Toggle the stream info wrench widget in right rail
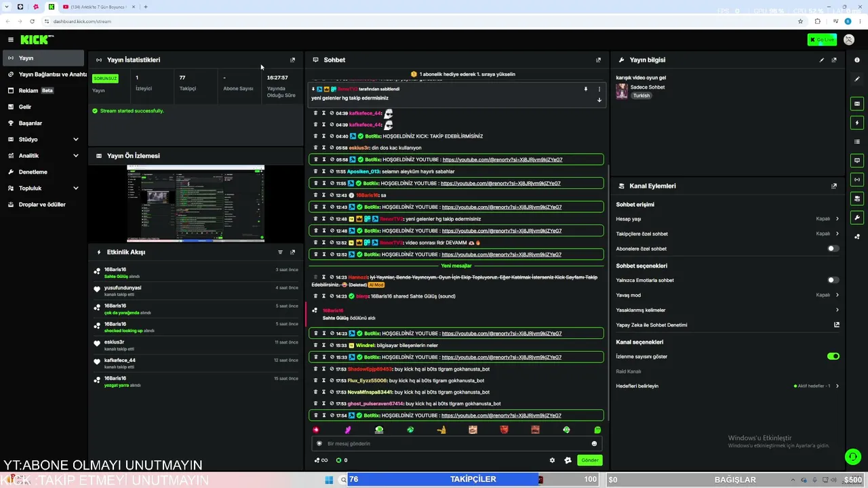Viewport: 868px width, 488px height. tap(857, 218)
